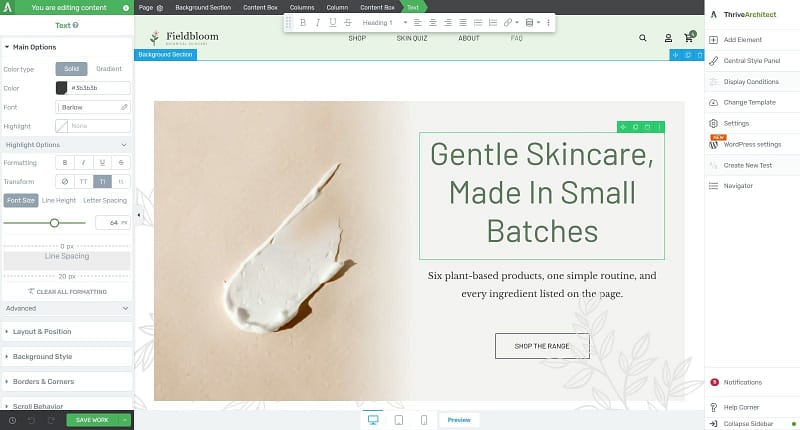Redo the last change
The height and width of the screenshot is (430, 800).
(x=51, y=420)
